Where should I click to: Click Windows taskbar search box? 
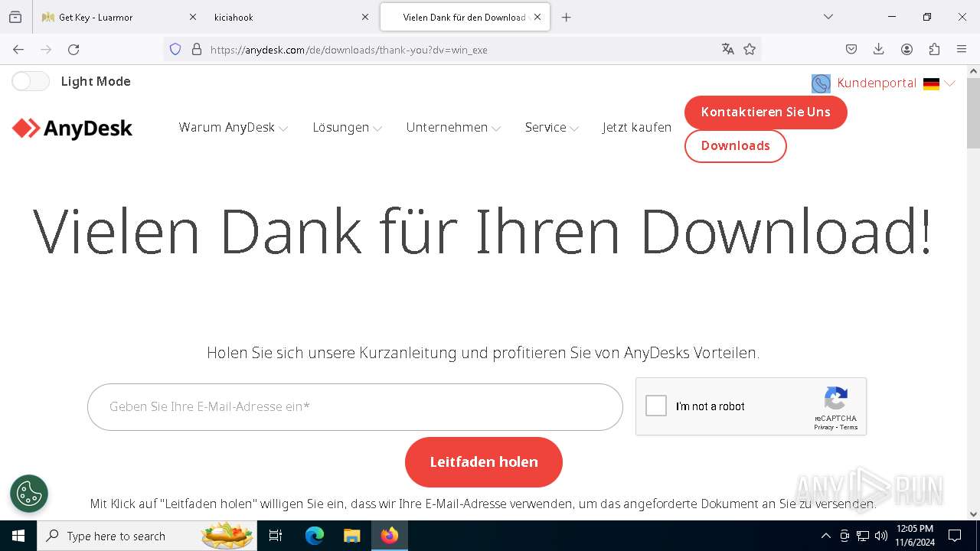(147, 536)
